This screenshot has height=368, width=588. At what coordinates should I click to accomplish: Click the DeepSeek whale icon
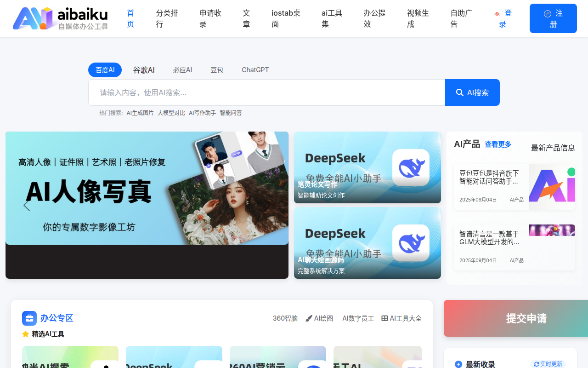click(411, 167)
